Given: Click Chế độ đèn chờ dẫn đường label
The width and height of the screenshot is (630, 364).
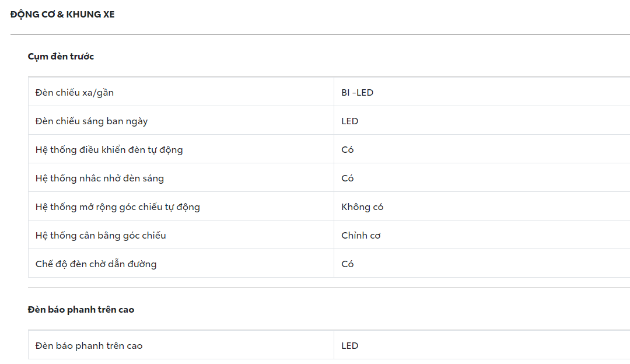Looking at the screenshot, I should pyautogui.click(x=96, y=264).
